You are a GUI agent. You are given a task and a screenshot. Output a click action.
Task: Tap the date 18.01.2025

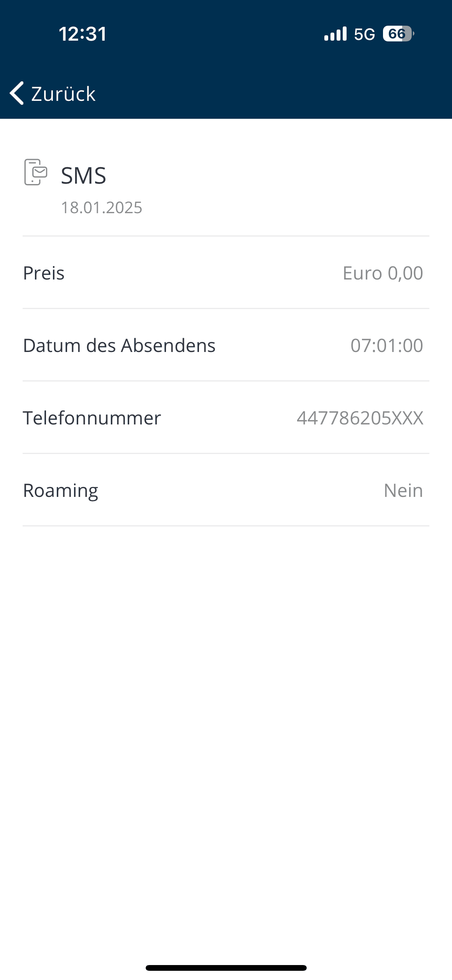[102, 207]
